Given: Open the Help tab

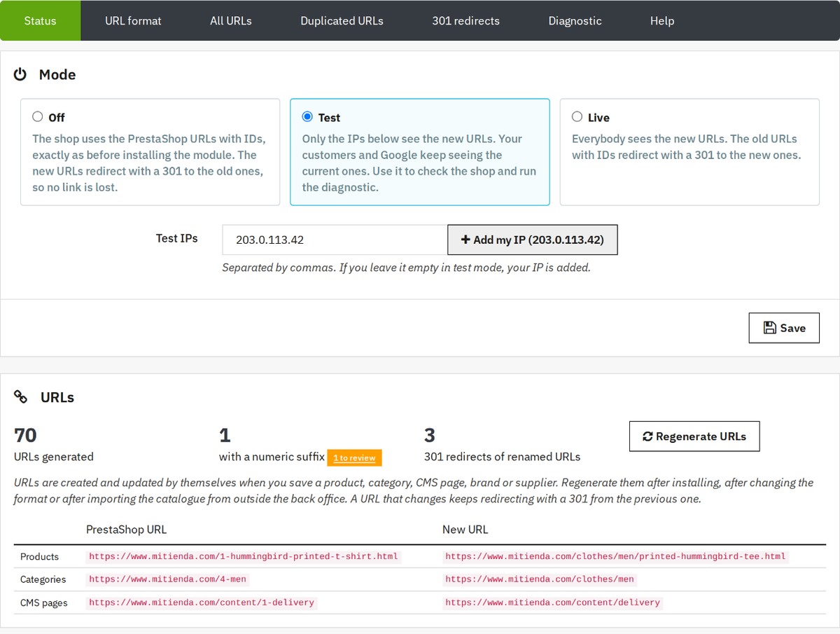Looking at the screenshot, I should coord(661,20).
